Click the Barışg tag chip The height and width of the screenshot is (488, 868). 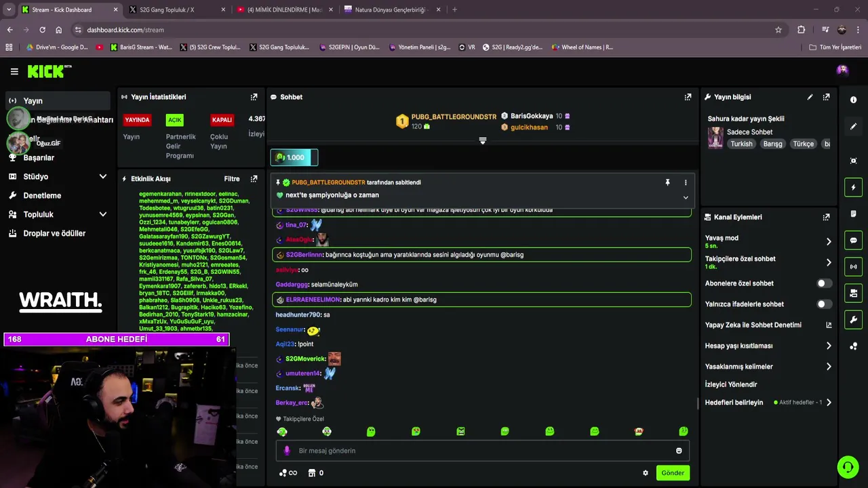772,144
